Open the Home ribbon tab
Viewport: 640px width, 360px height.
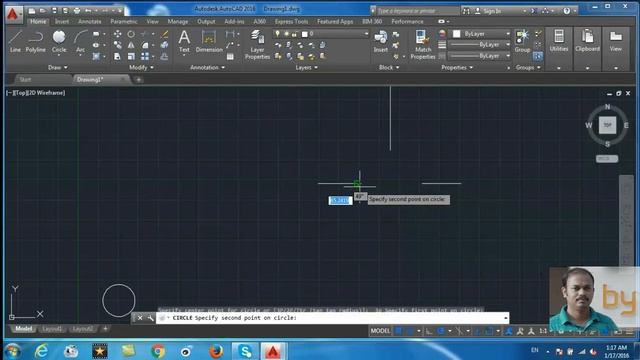38,21
